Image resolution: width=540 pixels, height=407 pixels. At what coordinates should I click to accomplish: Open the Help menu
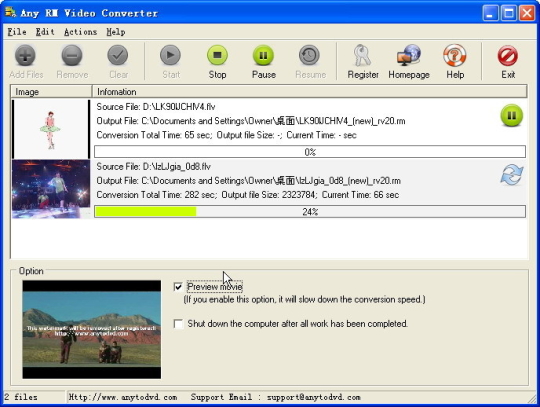point(115,32)
